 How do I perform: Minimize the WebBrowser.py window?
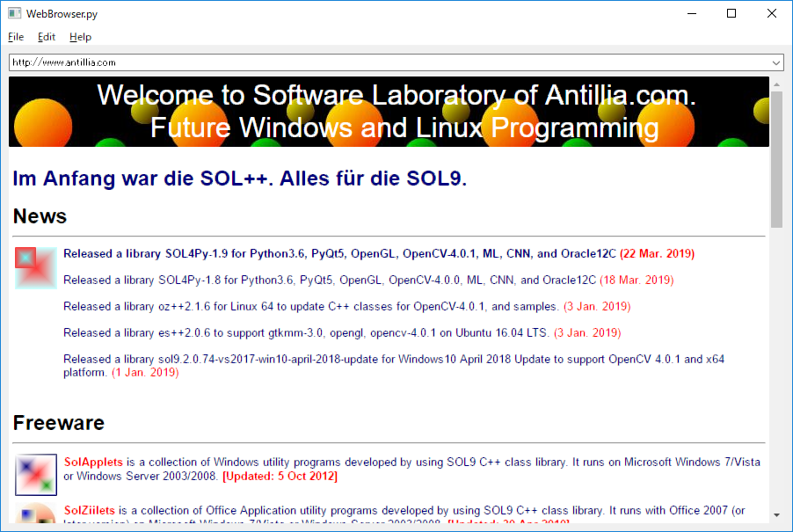tap(692, 14)
